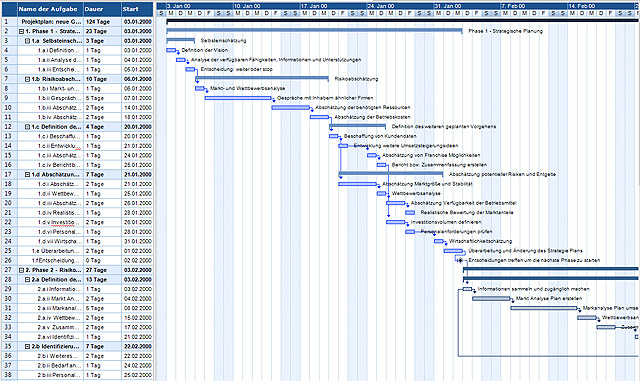Click the 'Markt Analyse Plan erstellen' Gantt bar
The image size is (640, 381).
click(491, 299)
